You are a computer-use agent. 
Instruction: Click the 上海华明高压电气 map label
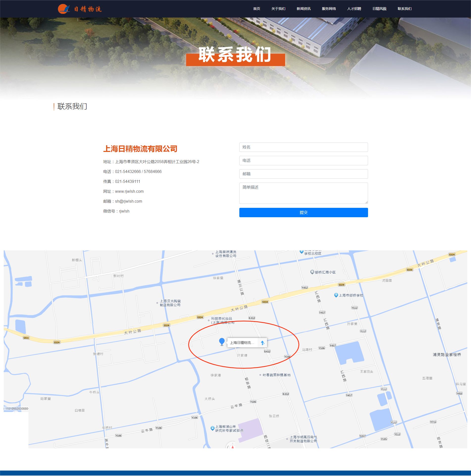303,439
